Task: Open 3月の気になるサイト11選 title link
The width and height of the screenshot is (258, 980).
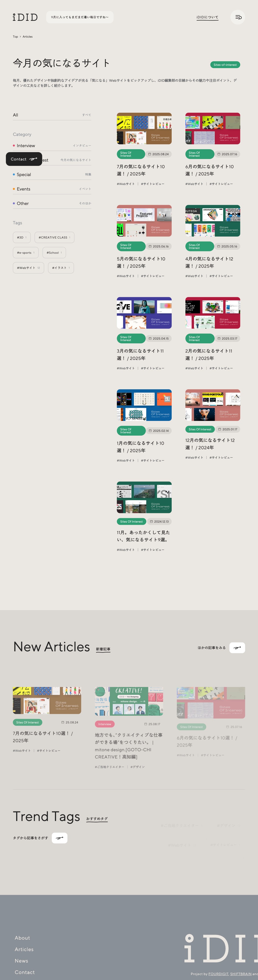Action: pyautogui.click(x=140, y=355)
